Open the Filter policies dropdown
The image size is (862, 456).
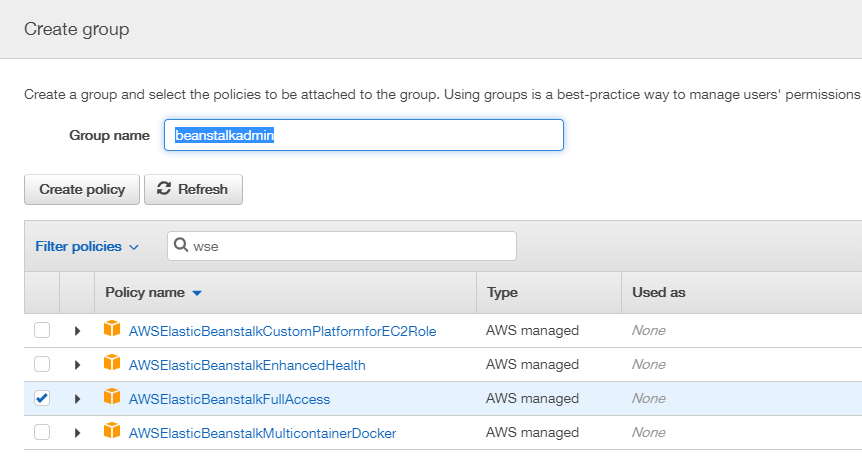click(x=87, y=246)
